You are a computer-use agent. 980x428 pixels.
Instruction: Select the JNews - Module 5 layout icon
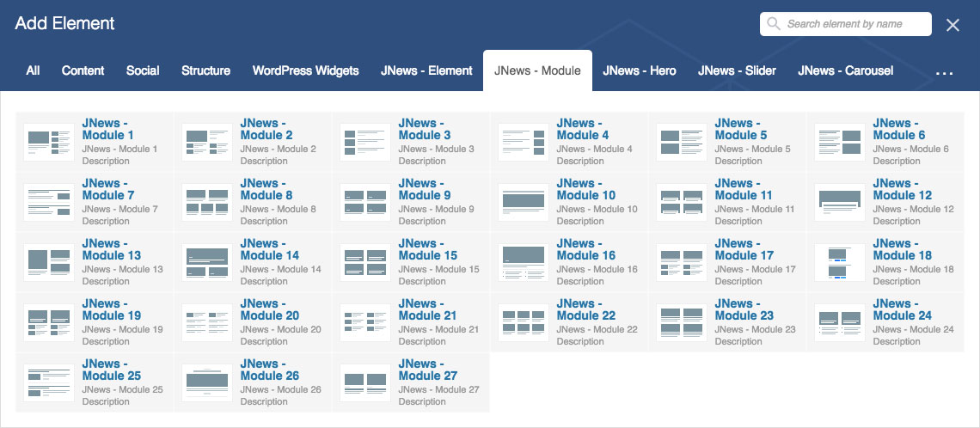682,142
